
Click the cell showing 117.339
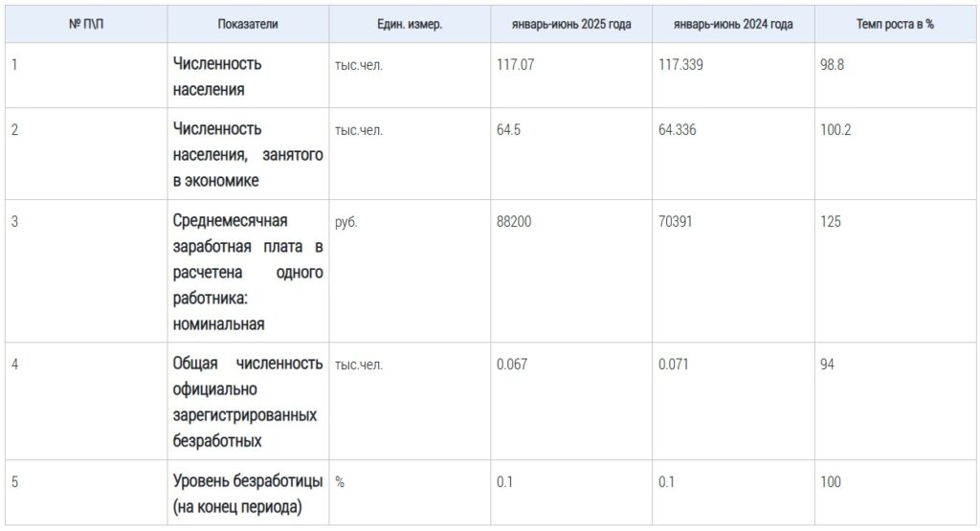[679, 65]
